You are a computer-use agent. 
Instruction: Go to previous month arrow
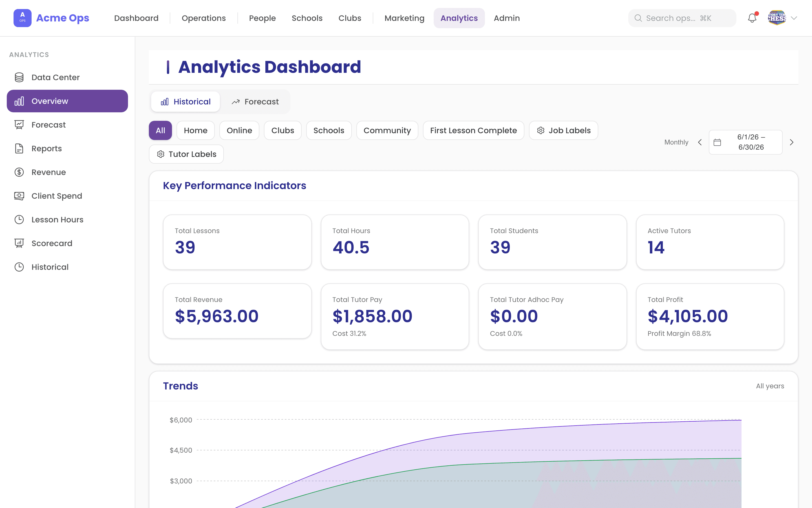tap(700, 142)
